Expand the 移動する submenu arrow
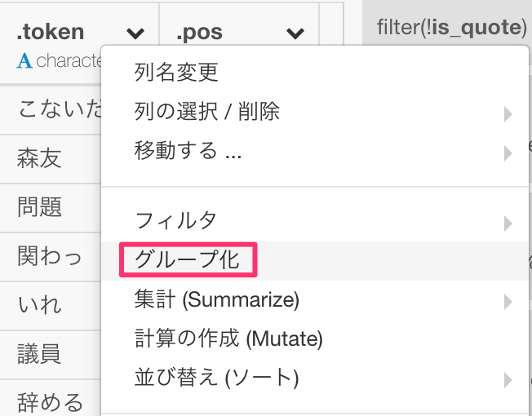This screenshot has height=416, width=532. click(x=508, y=153)
